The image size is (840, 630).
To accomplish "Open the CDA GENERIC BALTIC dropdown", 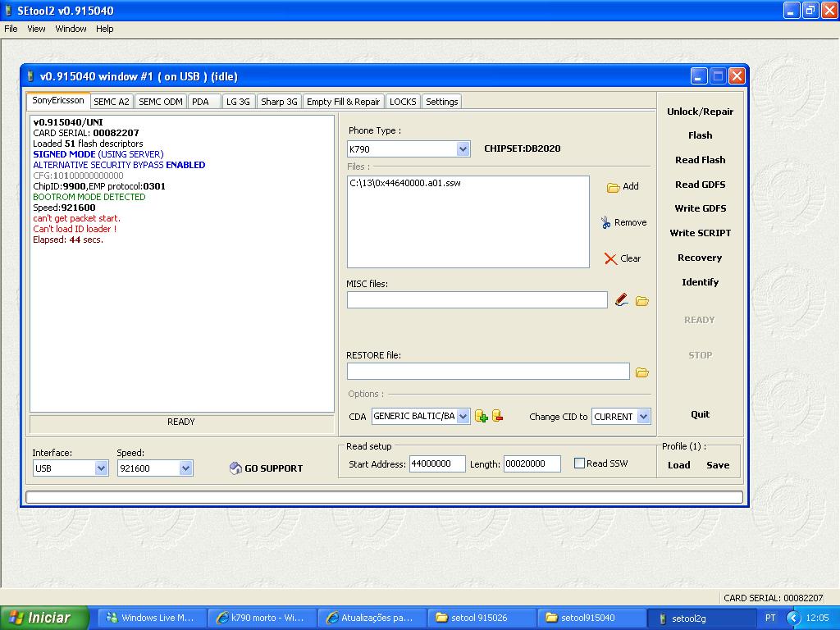I will (463, 416).
